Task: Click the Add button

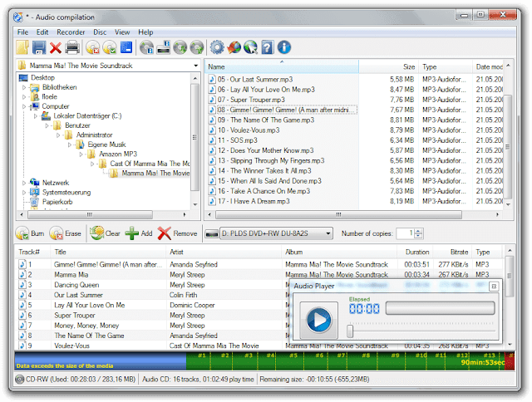Action: [x=139, y=233]
